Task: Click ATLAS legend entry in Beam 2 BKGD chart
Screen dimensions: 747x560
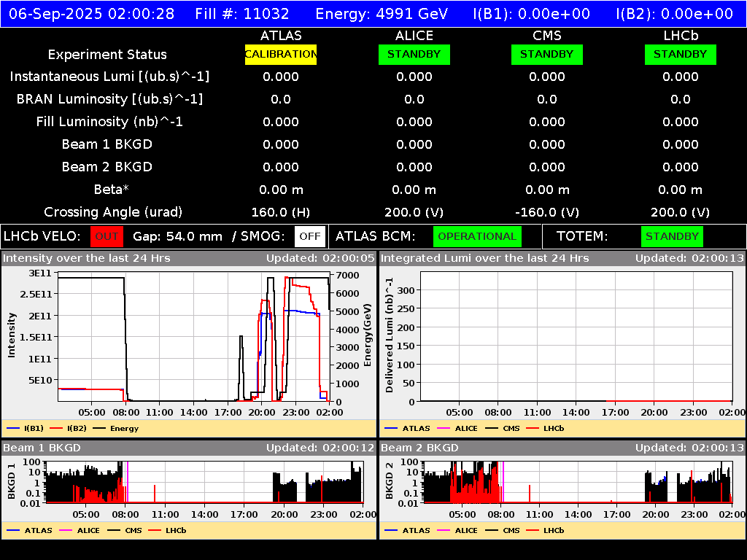Action: 407,530
